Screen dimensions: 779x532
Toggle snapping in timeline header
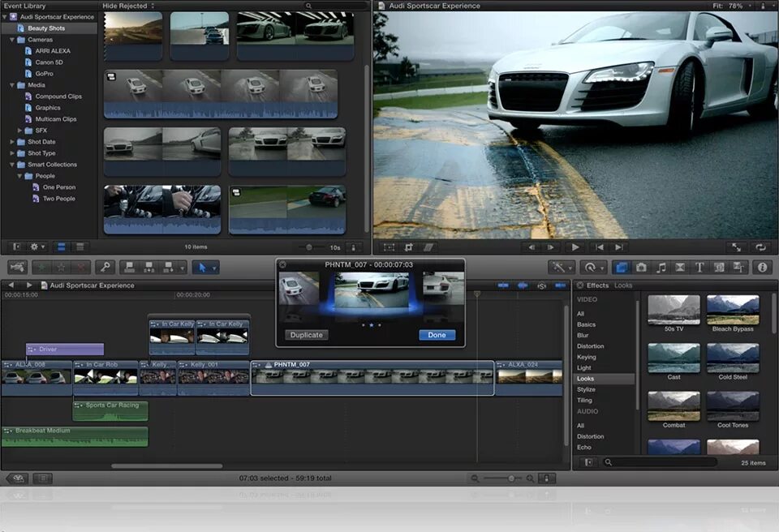click(561, 285)
